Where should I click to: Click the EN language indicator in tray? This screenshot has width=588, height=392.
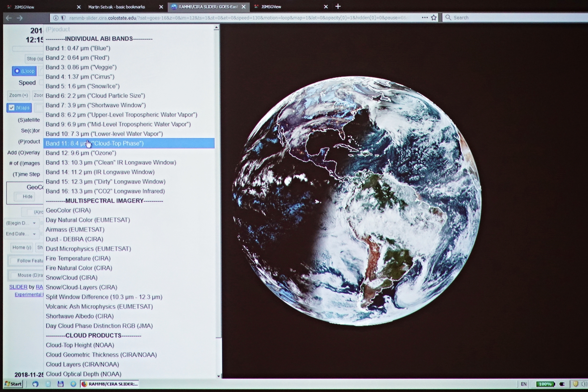(x=524, y=384)
